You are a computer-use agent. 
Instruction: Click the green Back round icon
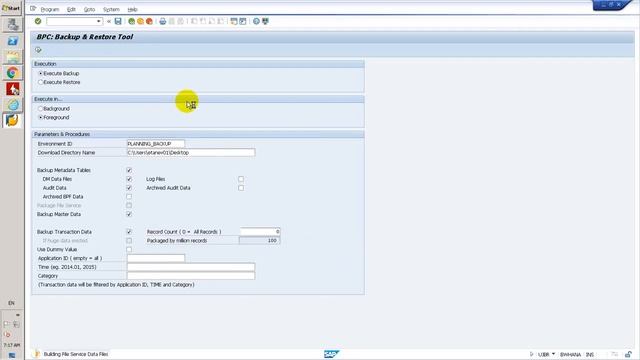pyautogui.click(x=131, y=21)
